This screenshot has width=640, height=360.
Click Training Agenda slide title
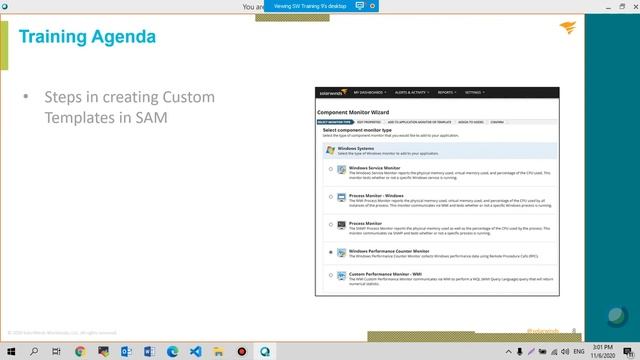click(x=87, y=37)
